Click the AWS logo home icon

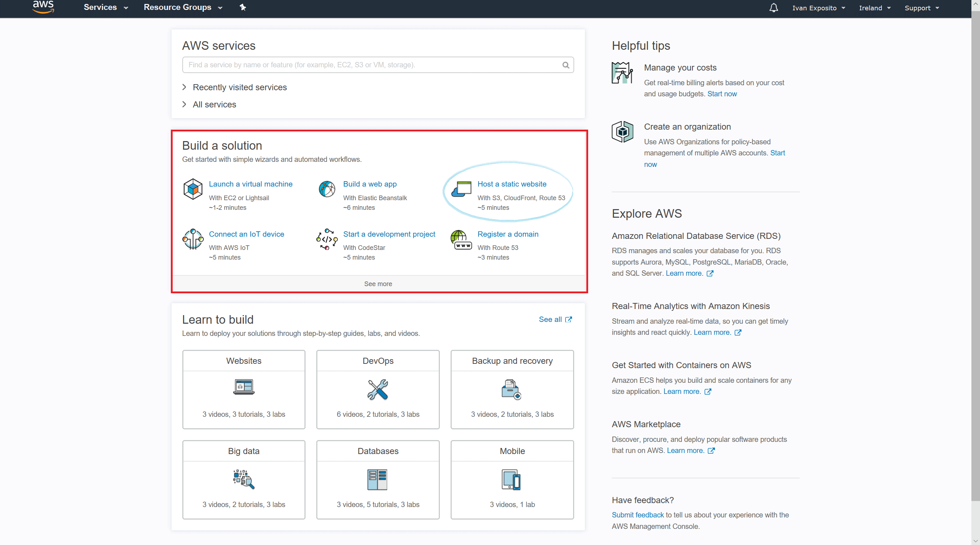click(43, 7)
